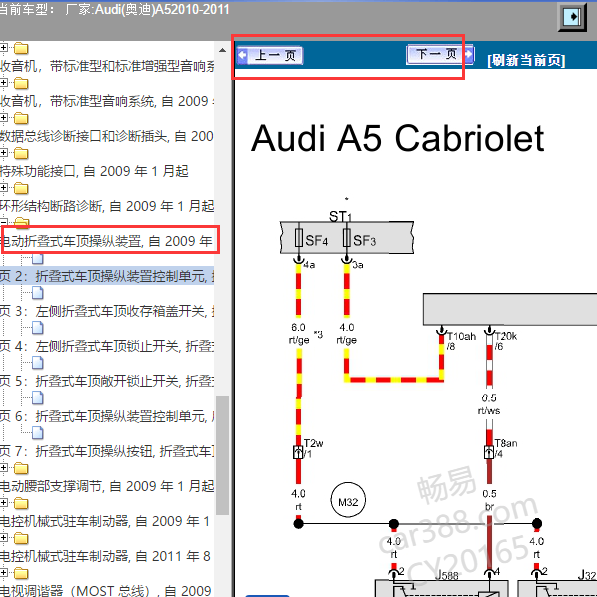Click the T8an /4 connector symbol
The width and height of the screenshot is (597, 597).
[x=489, y=452]
